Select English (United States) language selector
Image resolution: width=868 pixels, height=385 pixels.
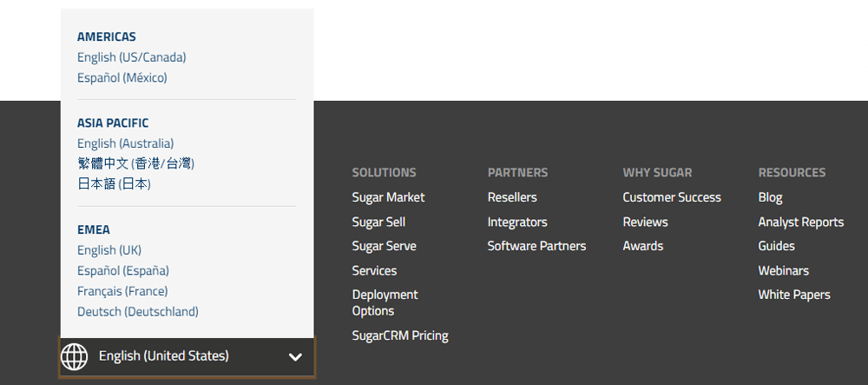pos(187,357)
